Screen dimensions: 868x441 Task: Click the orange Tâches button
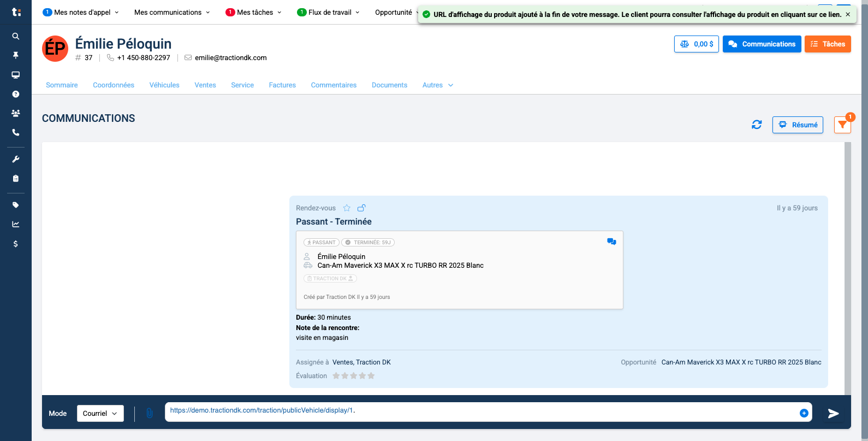click(828, 44)
